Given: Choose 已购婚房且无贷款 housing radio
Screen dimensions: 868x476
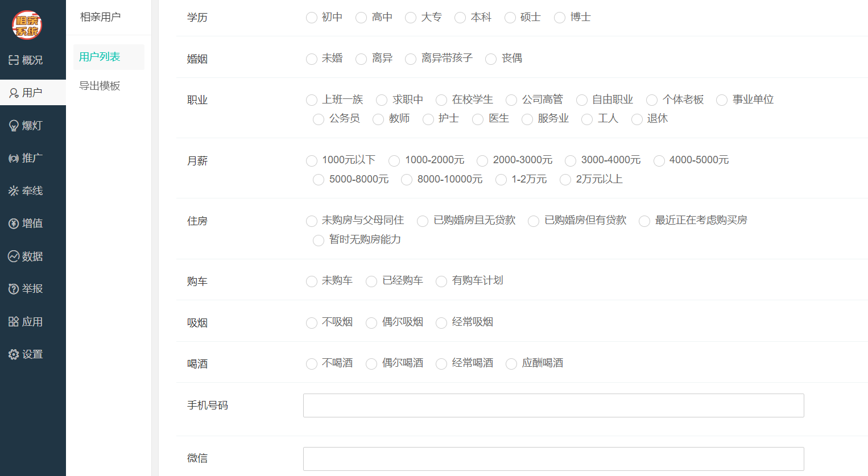Looking at the screenshot, I should pos(423,221).
